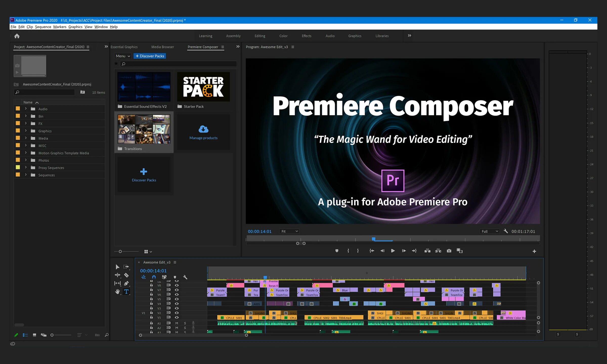Screen dimensions: 607x364
Task: Open the Sequence menu
Action: click(43, 27)
